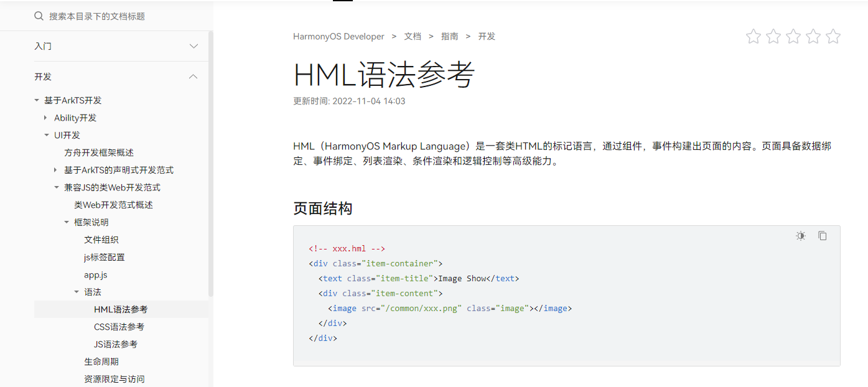Focus the document title search field
This screenshot has height=387, width=868.
coord(100,16)
